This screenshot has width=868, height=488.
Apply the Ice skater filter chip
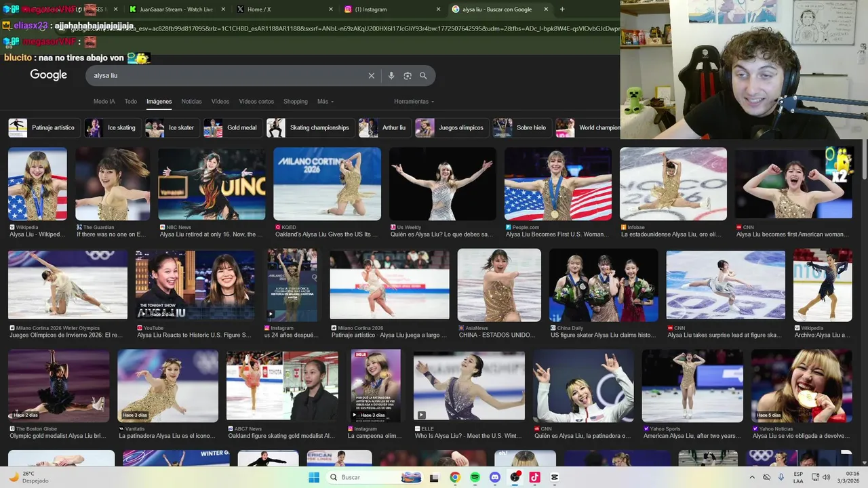click(172, 127)
